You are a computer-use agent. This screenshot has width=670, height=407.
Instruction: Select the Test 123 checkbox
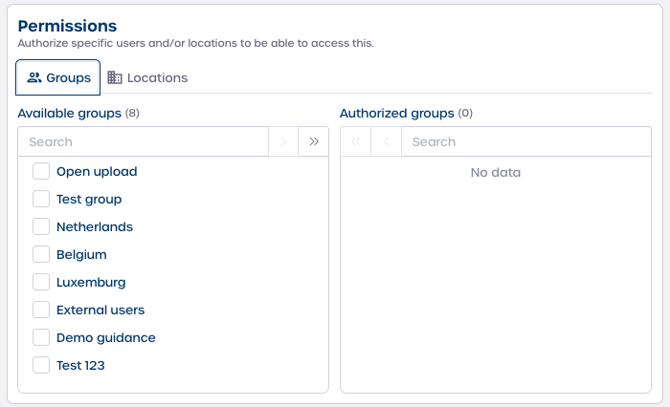(x=41, y=365)
